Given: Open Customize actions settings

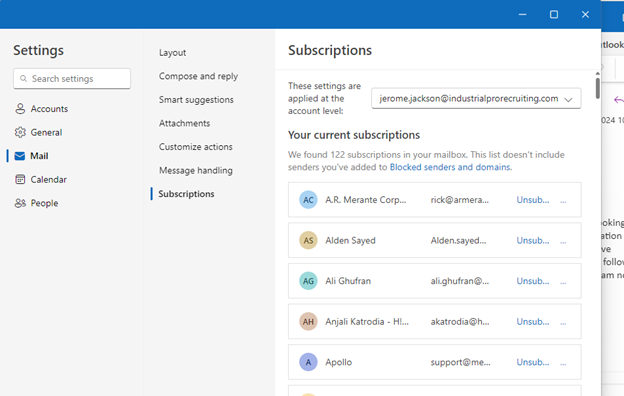Looking at the screenshot, I should coord(195,147).
